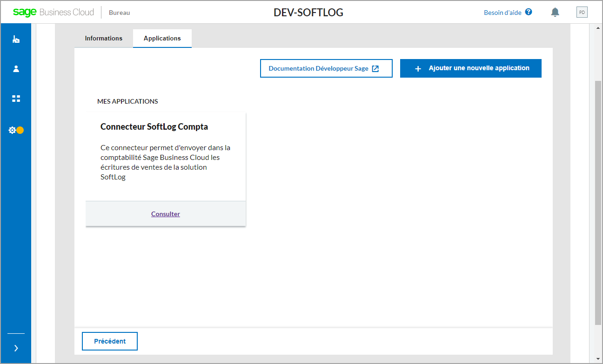The width and height of the screenshot is (603, 364).
Task: Click the scrollbar up arrow
Action: [598, 28]
